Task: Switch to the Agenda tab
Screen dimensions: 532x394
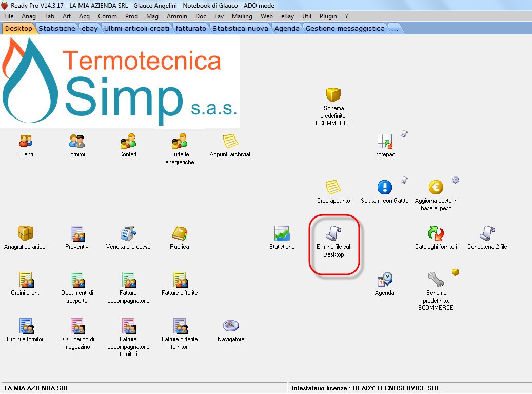Action: tap(287, 29)
